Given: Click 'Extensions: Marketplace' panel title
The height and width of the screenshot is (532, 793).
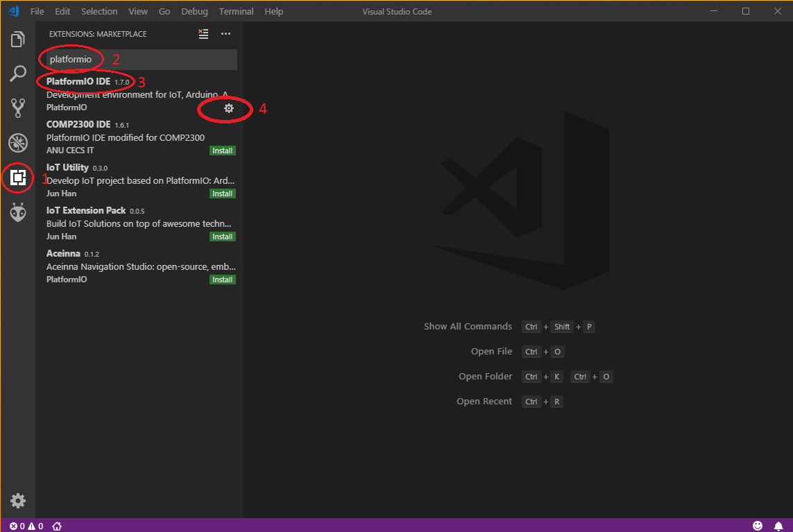Looking at the screenshot, I should (98, 34).
